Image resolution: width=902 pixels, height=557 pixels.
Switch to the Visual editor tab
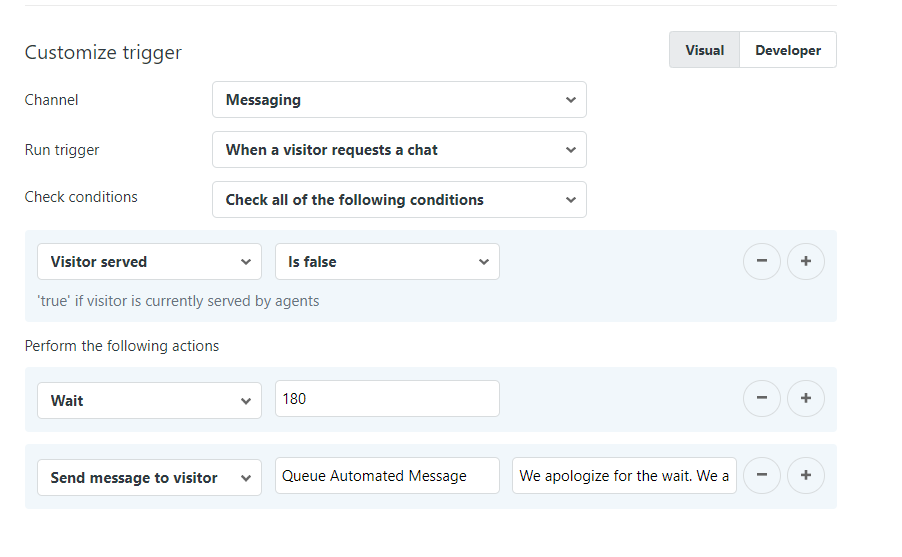704,50
